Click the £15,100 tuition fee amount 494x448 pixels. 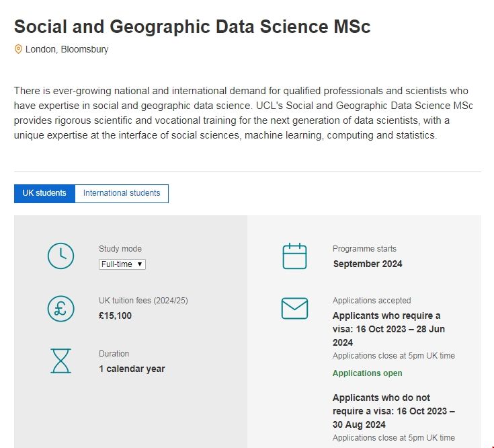click(115, 315)
